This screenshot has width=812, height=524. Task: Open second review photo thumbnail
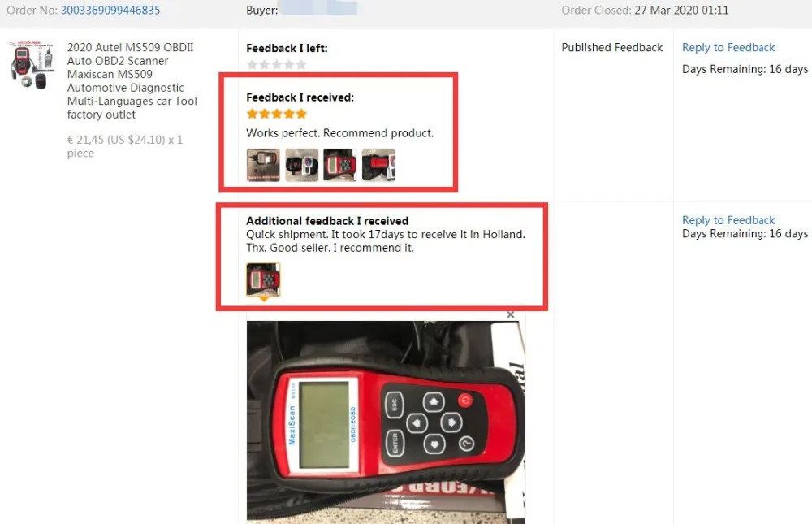tap(301, 165)
